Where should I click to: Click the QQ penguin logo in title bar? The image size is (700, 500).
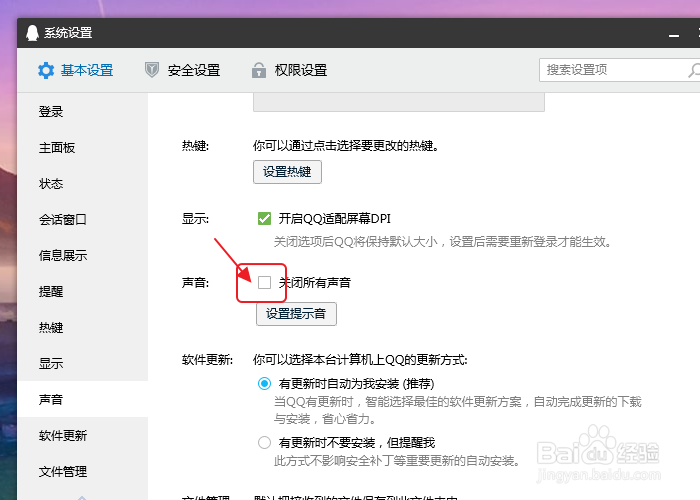point(32,33)
